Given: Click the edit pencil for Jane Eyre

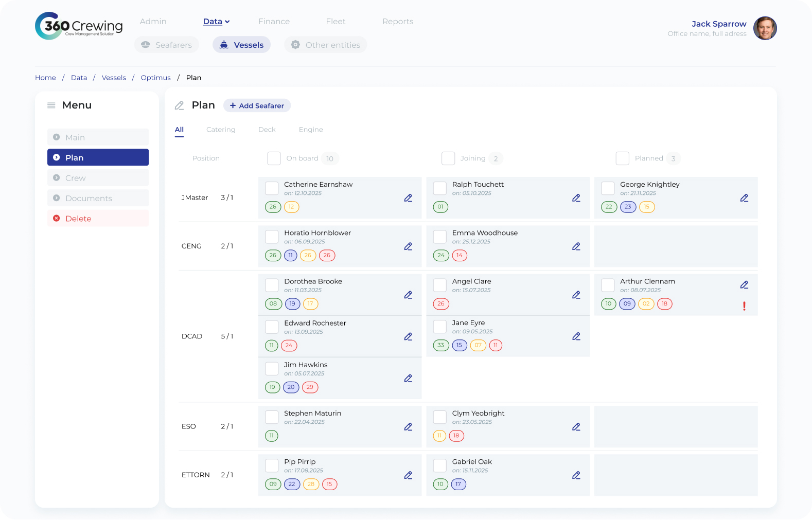Looking at the screenshot, I should tap(576, 336).
